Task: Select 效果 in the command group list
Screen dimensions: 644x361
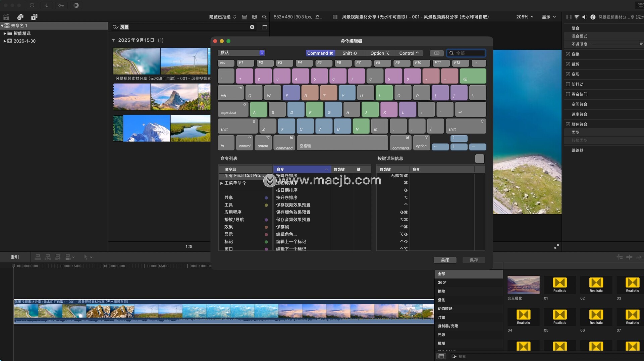Action: (228, 227)
